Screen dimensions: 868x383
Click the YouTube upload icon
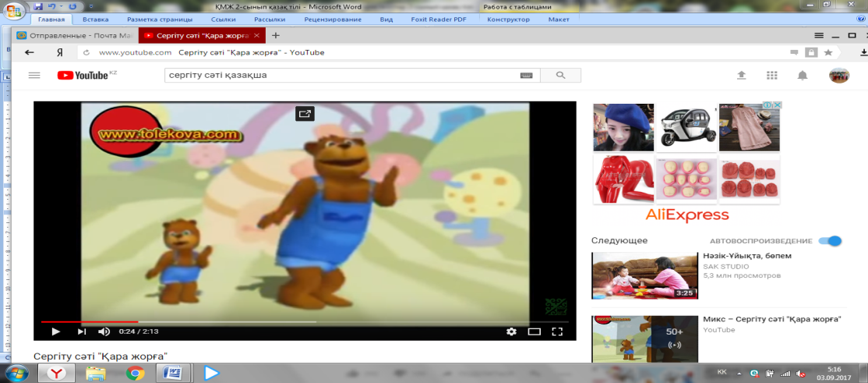click(x=741, y=75)
